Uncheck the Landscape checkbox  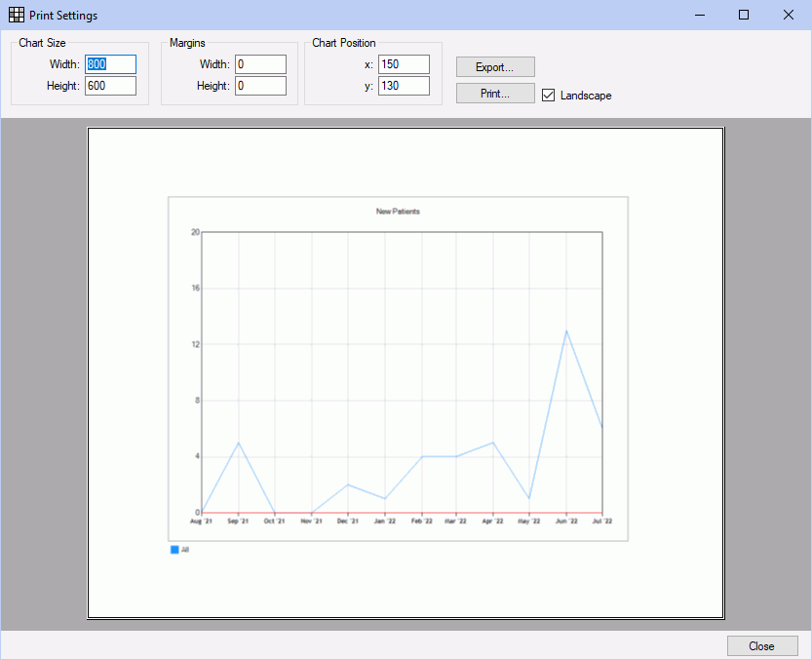coord(549,96)
